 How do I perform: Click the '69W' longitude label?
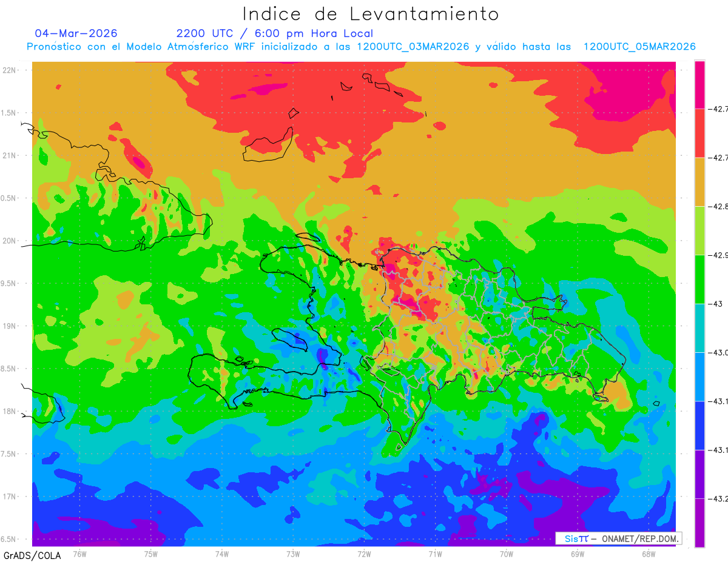click(578, 554)
